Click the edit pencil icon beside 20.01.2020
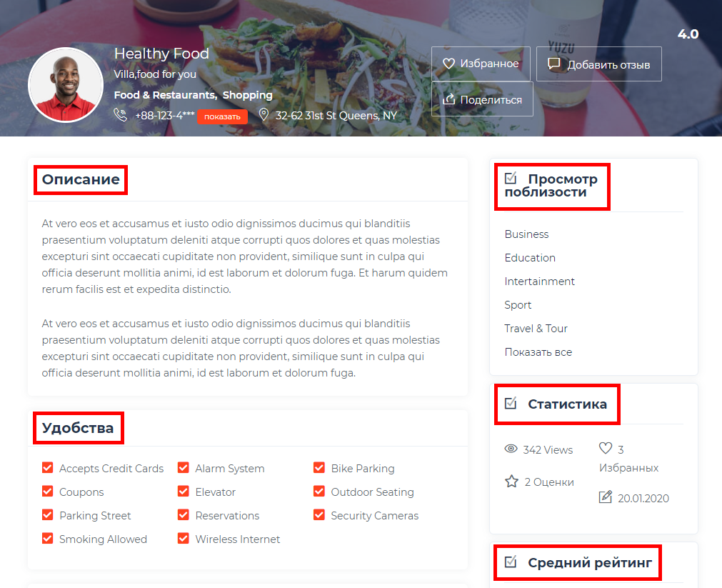The image size is (722, 588). coord(605,497)
